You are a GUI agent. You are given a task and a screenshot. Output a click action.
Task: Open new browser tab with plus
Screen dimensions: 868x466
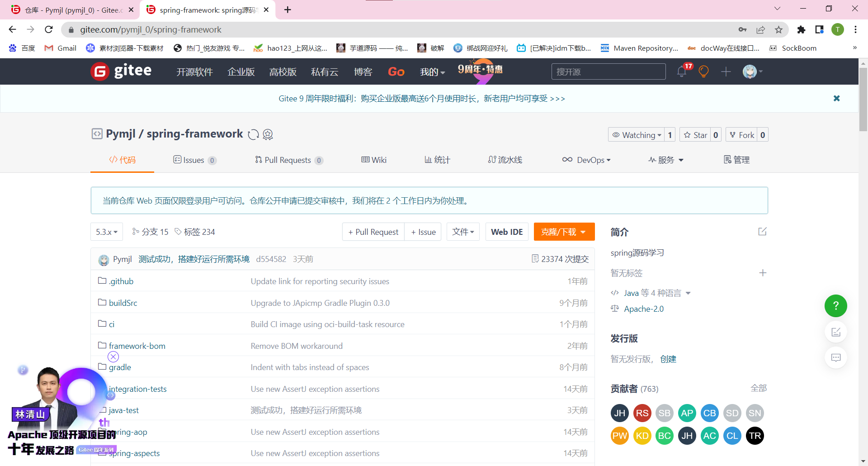(x=288, y=10)
